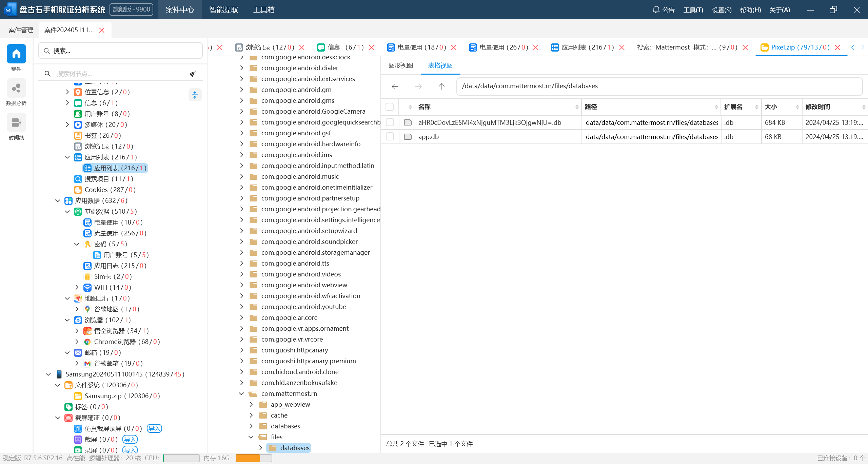
Task: Click the path address input field
Action: point(659,86)
